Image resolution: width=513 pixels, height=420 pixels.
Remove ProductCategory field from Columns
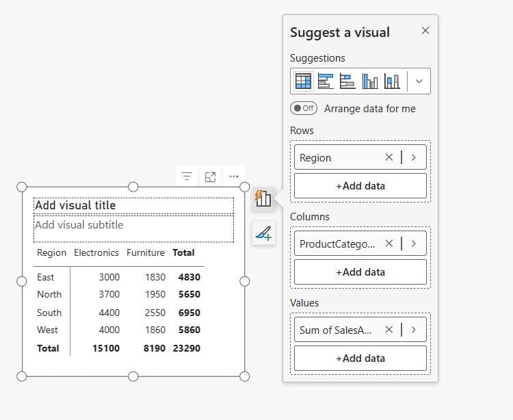[x=389, y=244]
